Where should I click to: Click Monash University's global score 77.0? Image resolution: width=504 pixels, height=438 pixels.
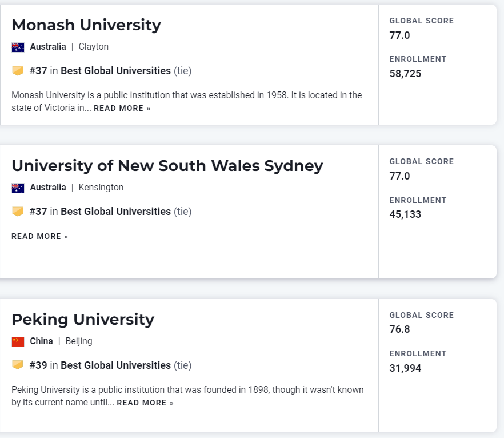399,35
